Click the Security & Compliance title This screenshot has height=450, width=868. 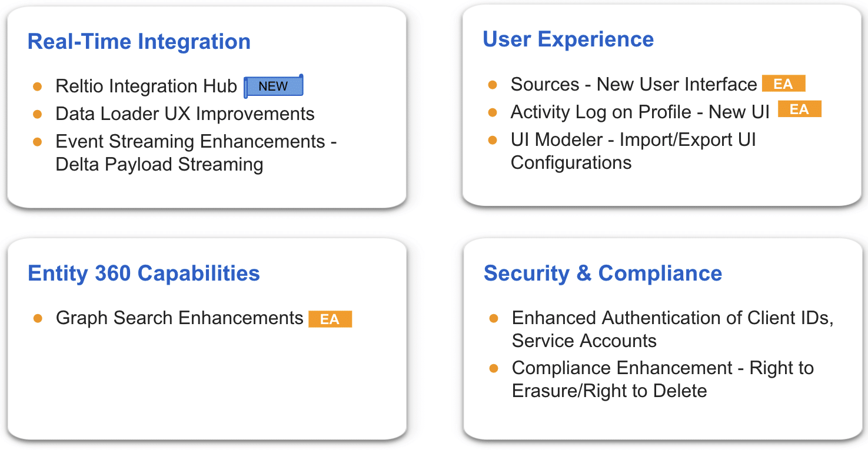[x=603, y=274]
